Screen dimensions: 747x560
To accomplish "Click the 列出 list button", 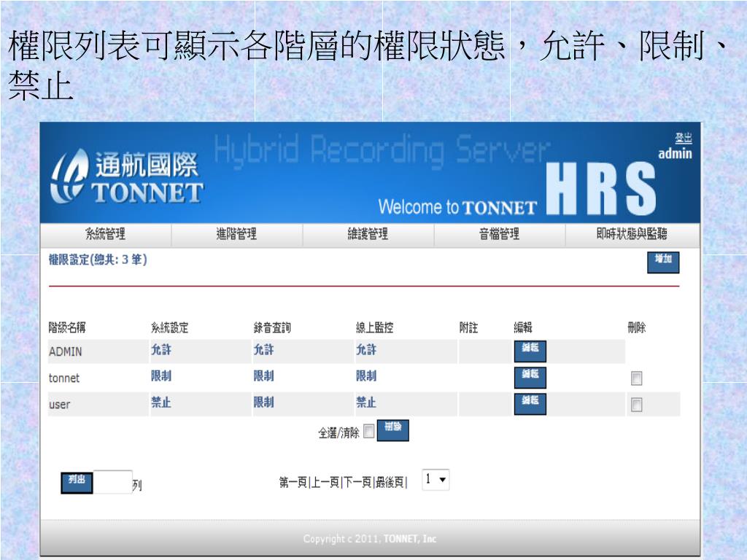I will coord(77,483).
